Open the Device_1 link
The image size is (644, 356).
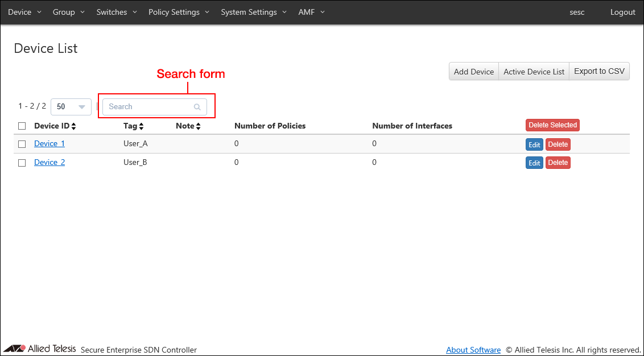pos(49,144)
